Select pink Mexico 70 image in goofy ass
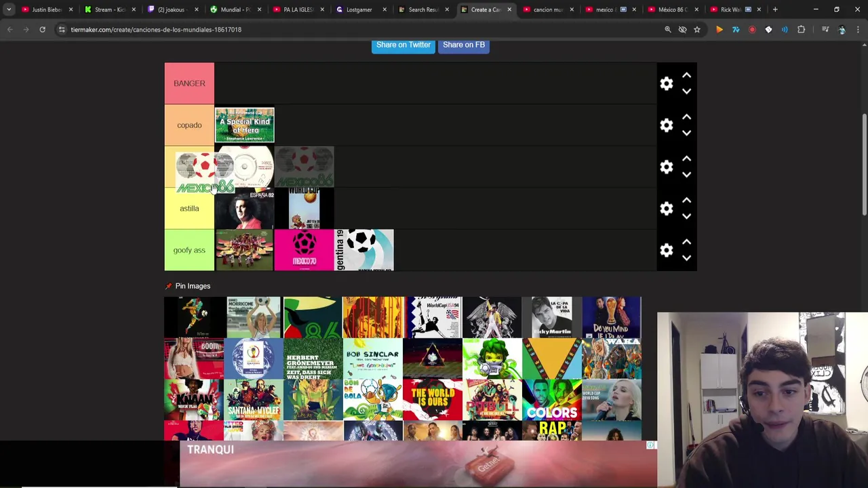Image resolution: width=868 pixels, height=488 pixels. 304,250
